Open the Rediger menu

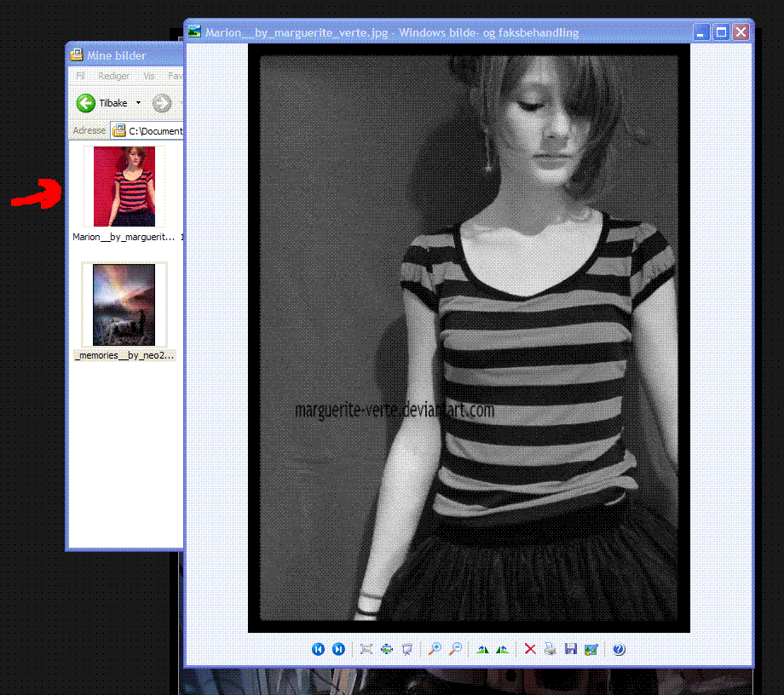(x=113, y=76)
